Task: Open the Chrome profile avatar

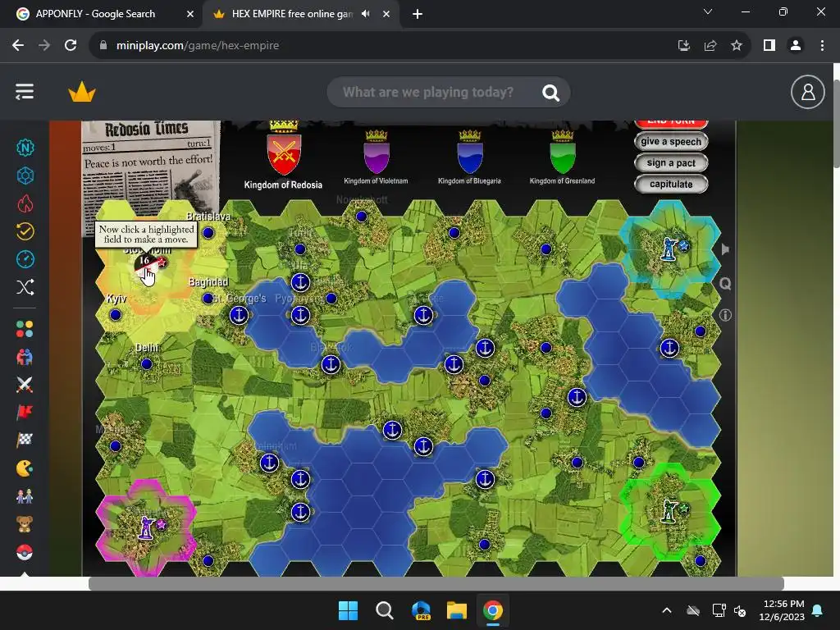Action: pos(796,46)
